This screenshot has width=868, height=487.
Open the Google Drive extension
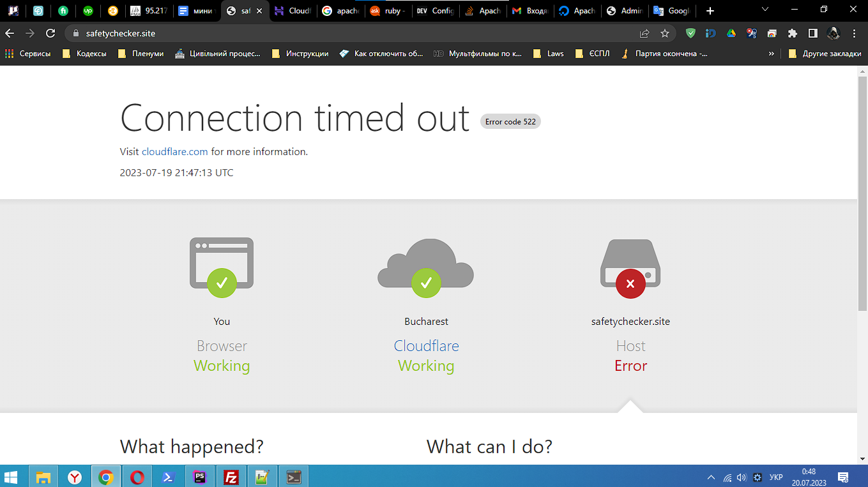(x=731, y=33)
